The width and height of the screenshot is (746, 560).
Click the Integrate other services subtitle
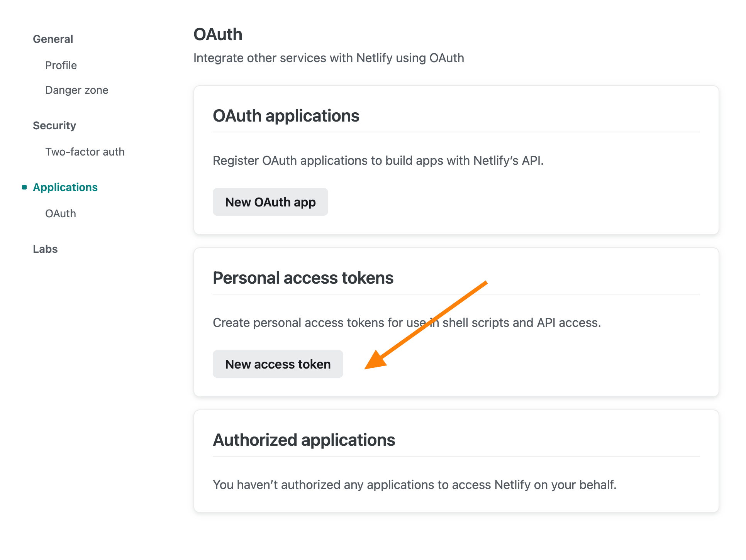click(329, 58)
